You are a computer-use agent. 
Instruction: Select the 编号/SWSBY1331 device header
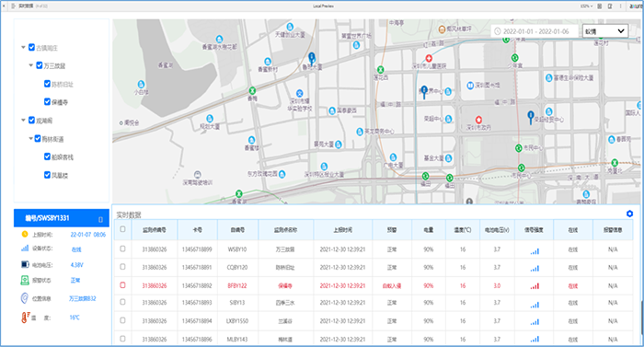[62, 218]
